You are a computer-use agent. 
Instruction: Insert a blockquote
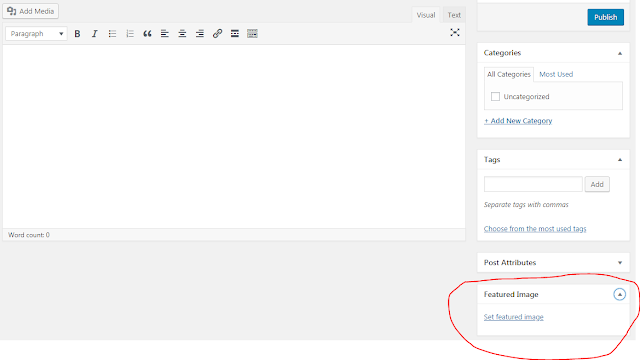tap(147, 33)
